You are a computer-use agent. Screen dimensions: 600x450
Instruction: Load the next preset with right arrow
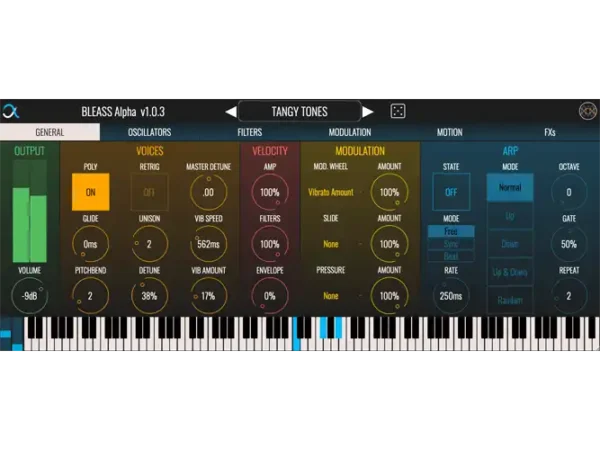point(367,112)
